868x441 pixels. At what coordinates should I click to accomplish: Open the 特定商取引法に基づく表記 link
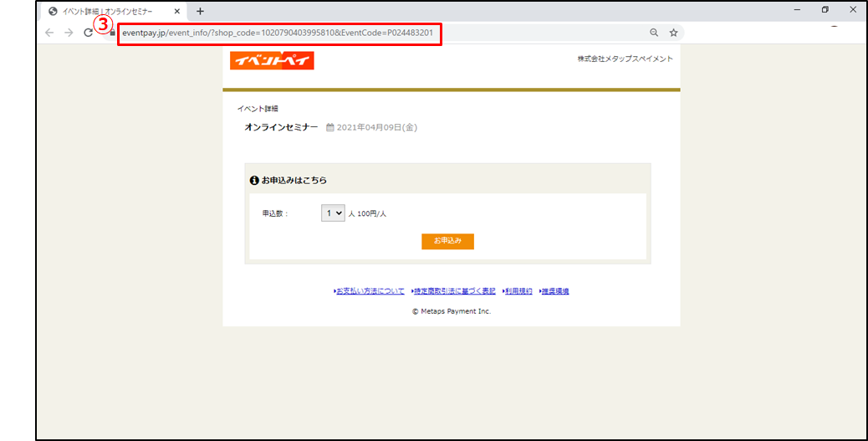(x=454, y=291)
